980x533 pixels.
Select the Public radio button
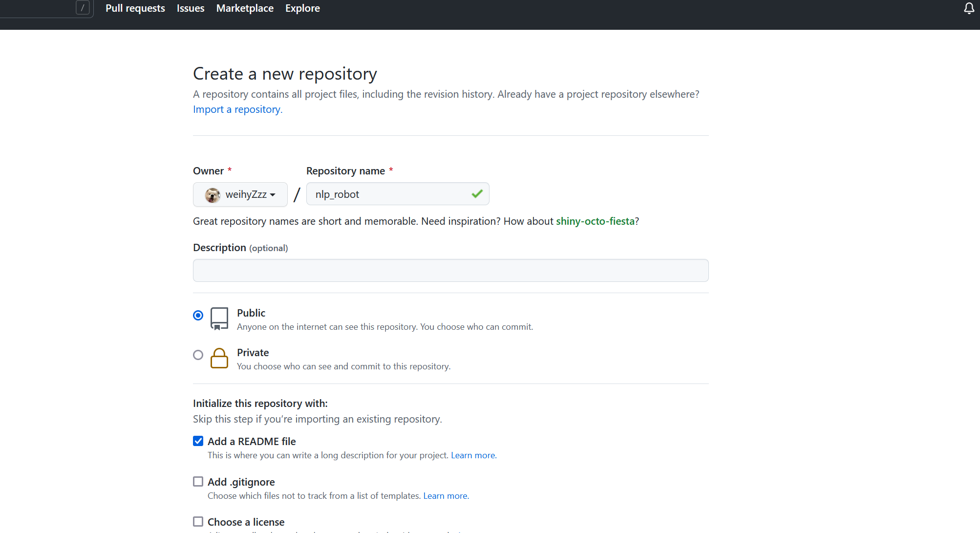tap(198, 316)
